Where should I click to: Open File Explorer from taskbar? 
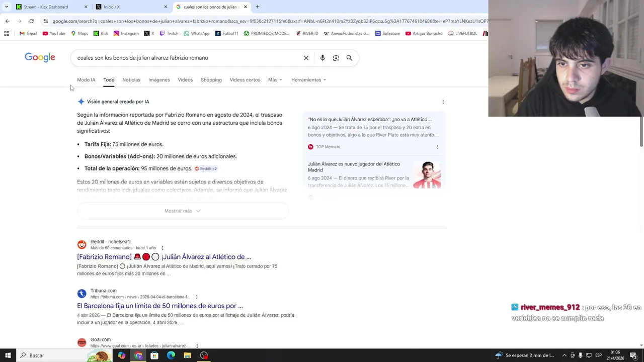(187, 355)
